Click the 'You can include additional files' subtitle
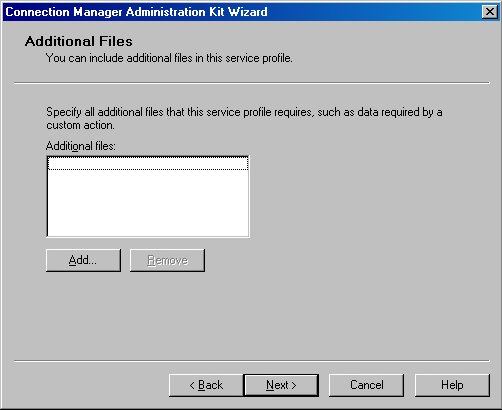502x410 pixels. pos(169,58)
